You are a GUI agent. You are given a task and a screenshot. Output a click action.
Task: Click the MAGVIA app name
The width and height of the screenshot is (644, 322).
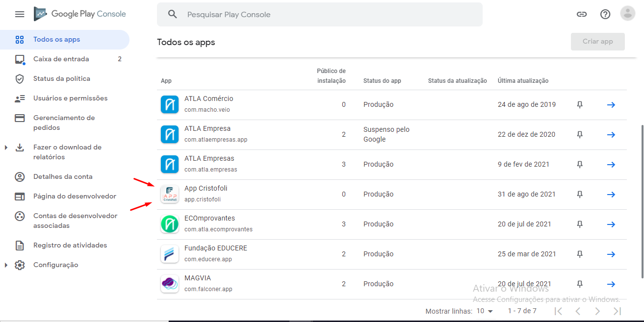coord(198,278)
